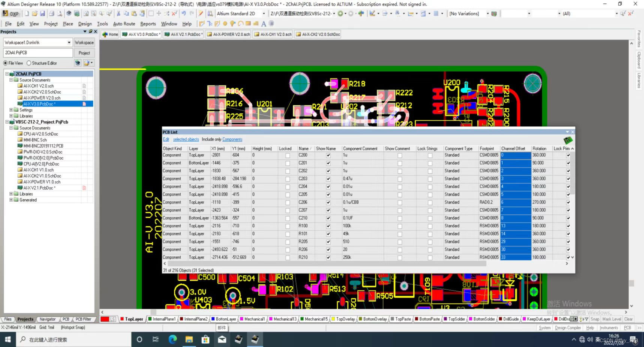Toggle Lock Prim checkbox for R100

[568, 226]
